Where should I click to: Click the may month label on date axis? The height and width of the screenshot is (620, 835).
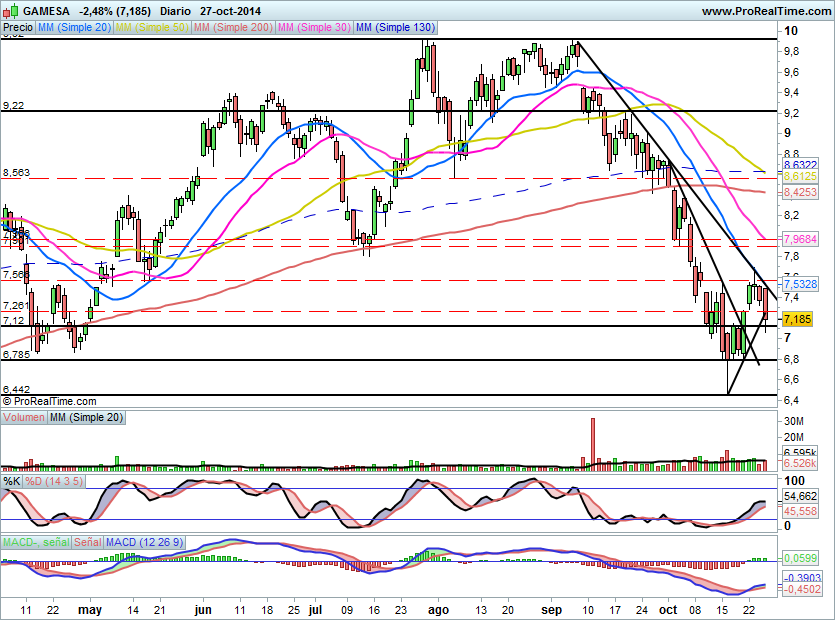click(89, 610)
